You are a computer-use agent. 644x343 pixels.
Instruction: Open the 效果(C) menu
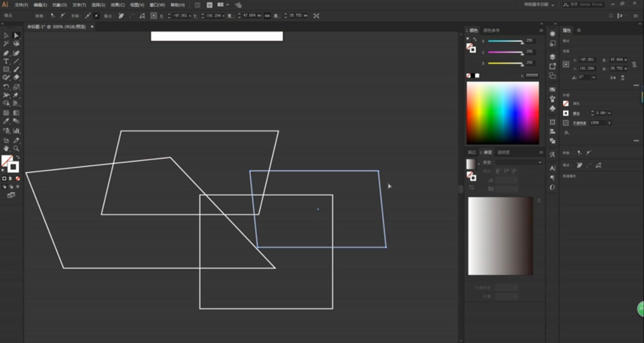click(118, 5)
